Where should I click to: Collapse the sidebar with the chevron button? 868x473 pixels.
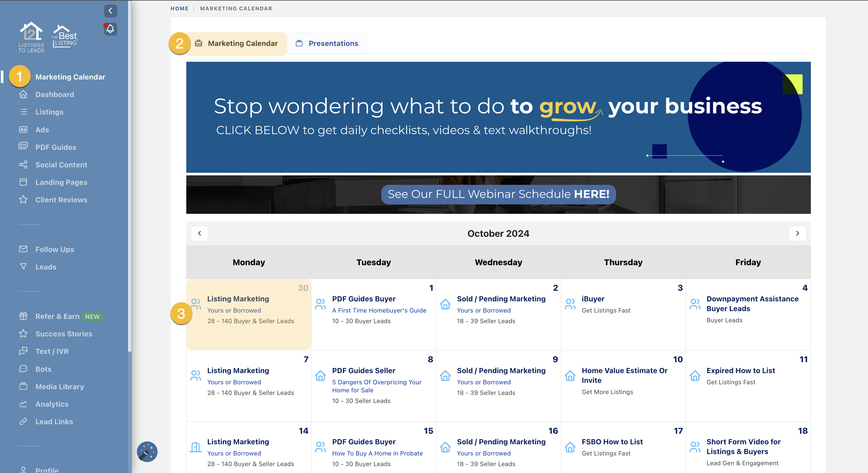[x=110, y=11]
